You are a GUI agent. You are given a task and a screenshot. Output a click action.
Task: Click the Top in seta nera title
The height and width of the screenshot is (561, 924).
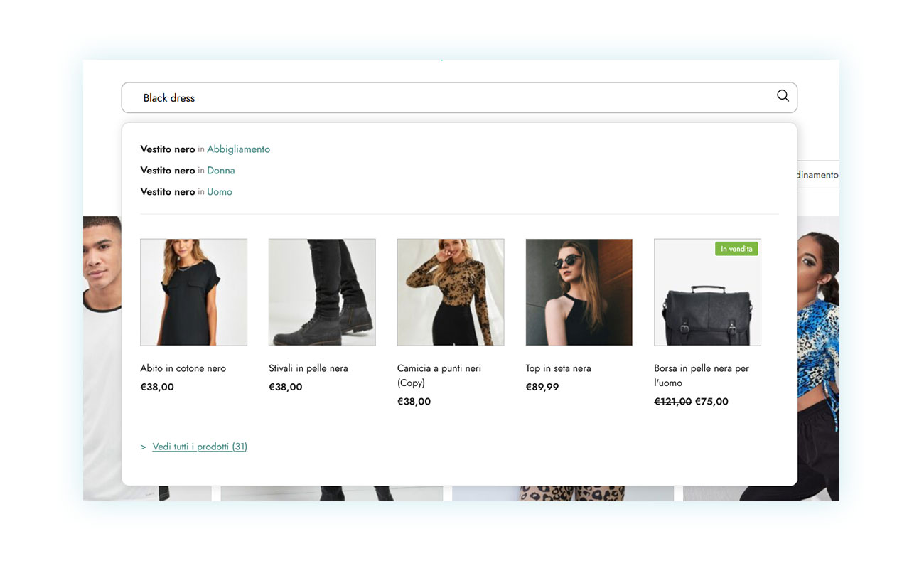point(558,368)
